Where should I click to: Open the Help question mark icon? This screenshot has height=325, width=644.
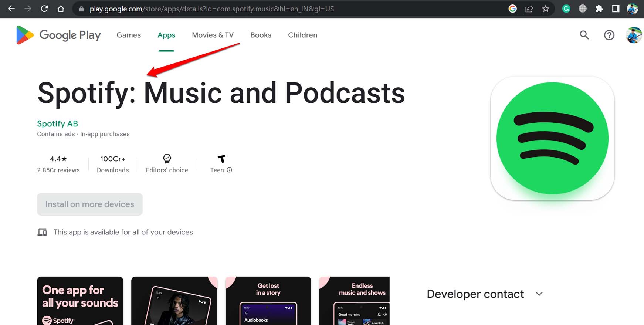[609, 35]
